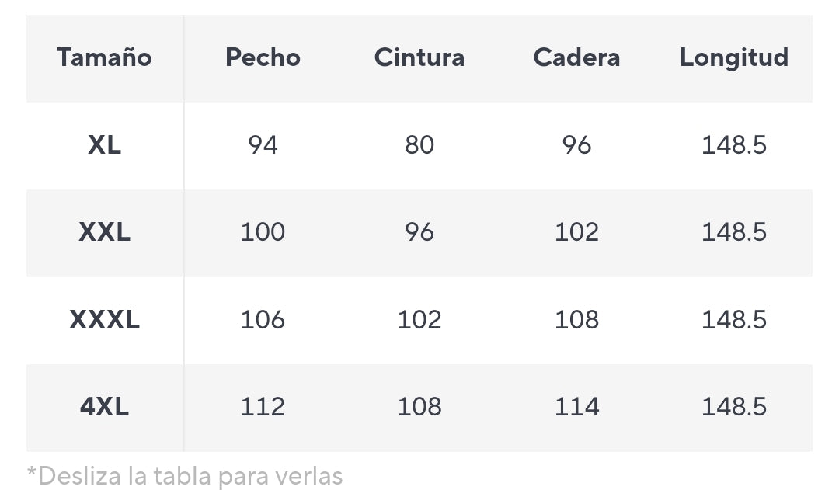Click the 4XL Cadera value 114
The height and width of the screenshot is (504, 839).
pos(576,407)
